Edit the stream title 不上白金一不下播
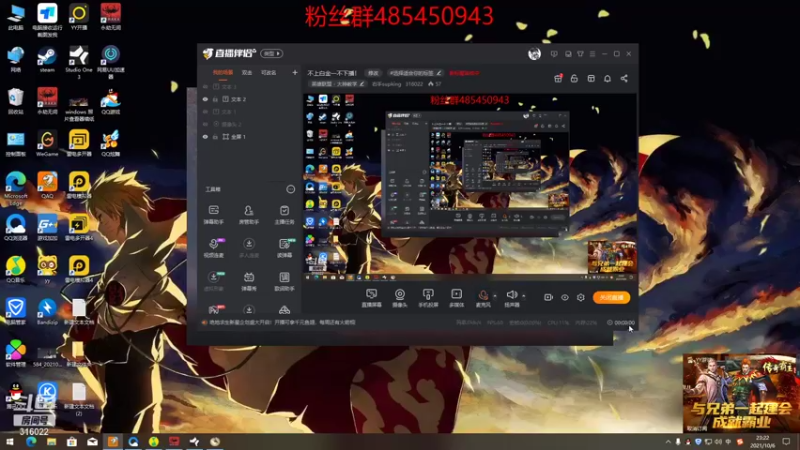Viewport: 800px width, 450px height. tap(332, 73)
